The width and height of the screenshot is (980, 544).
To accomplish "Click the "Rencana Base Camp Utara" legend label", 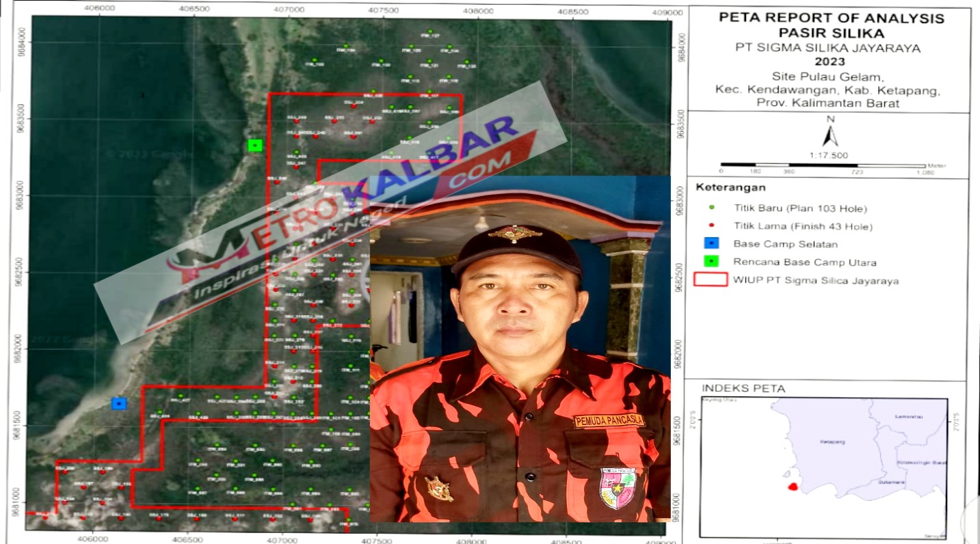I will tap(795, 262).
